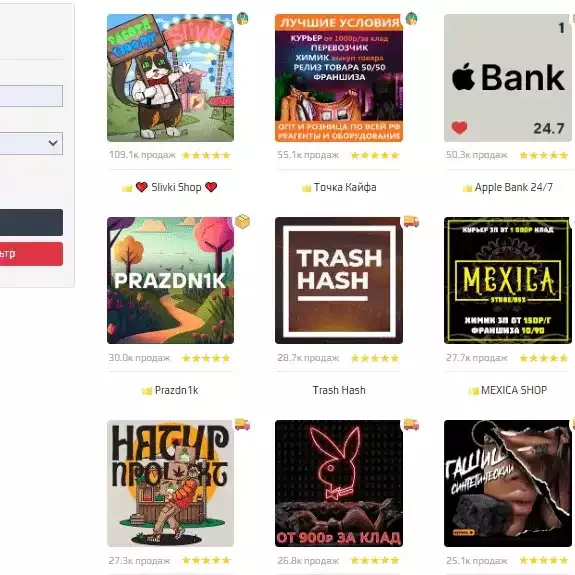Click the red filter reset button
Image resolution: width=575 pixels, height=575 pixels.
pyautogui.click(x=31, y=254)
